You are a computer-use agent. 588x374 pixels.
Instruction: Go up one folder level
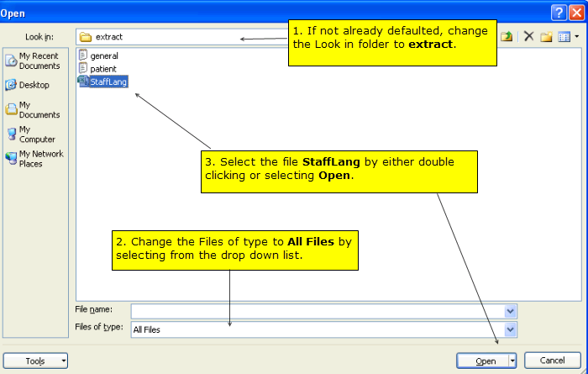click(507, 36)
